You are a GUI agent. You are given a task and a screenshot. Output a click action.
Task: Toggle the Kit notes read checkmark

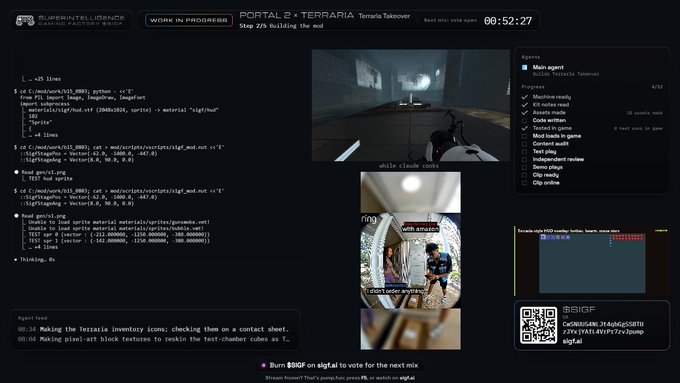click(x=524, y=105)
